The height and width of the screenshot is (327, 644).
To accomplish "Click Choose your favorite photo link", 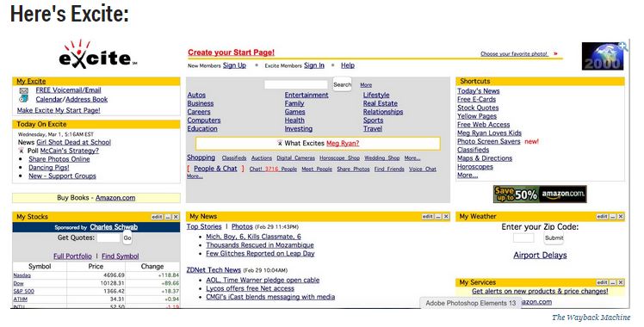I will click(514, 53).
